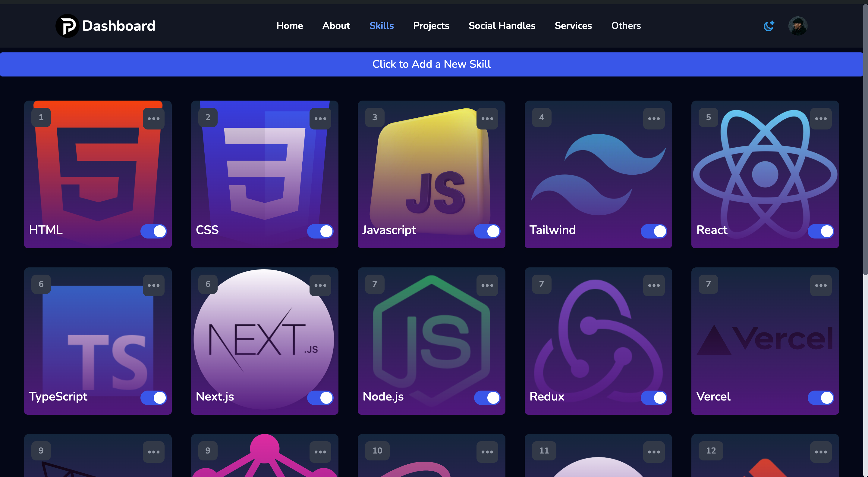Click the Vercel skill name label
The height and width of the screenshot is (477, 868).
coord(713,397)
